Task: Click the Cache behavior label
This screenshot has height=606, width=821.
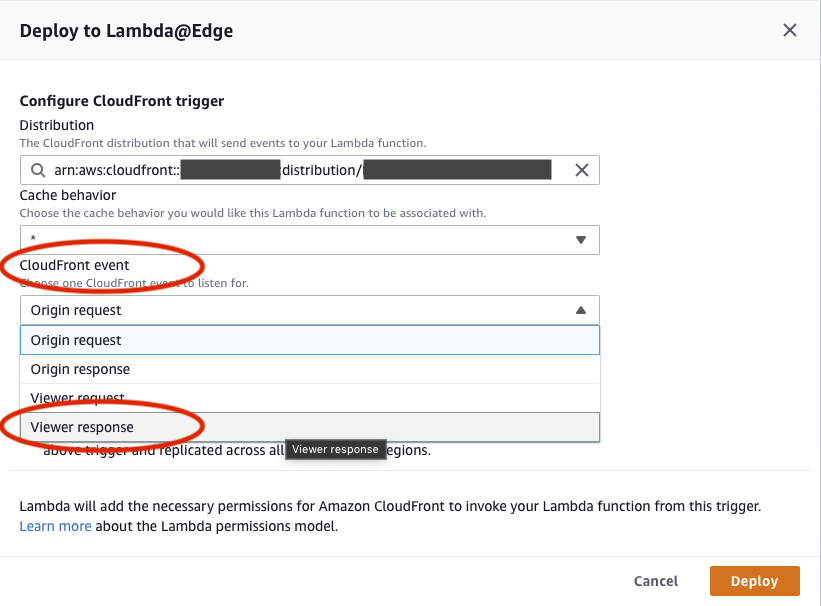Action: [68, 195]
